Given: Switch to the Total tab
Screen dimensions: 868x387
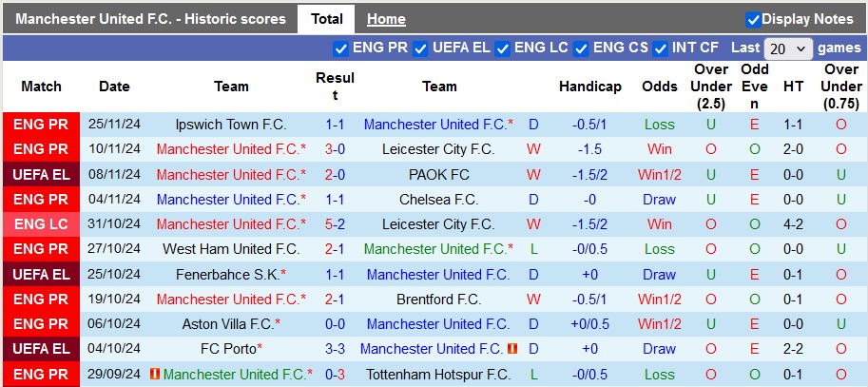Looking at the screenshot, I should 326,19.
